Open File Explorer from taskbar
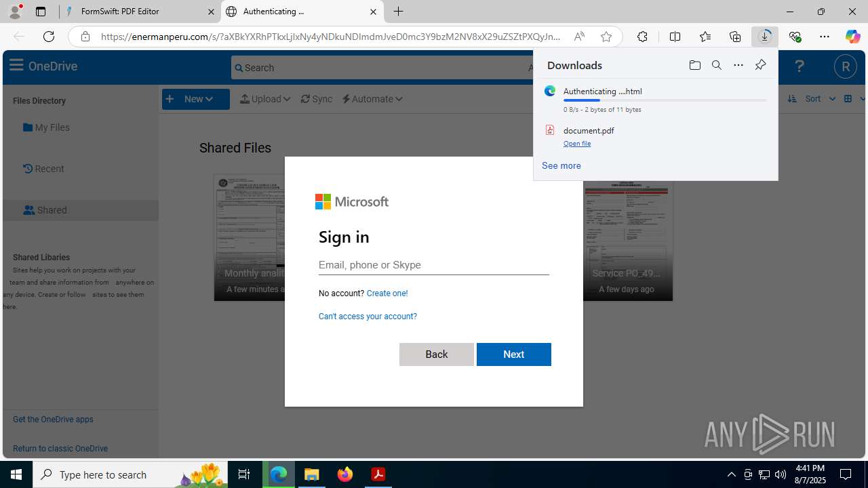The height and width of the screenshot is (488, 868). [312, 474]
